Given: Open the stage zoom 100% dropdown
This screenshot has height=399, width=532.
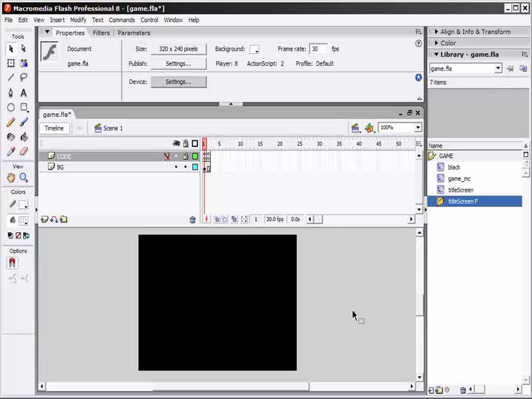Looking at the screenshot, I should 418,128.
